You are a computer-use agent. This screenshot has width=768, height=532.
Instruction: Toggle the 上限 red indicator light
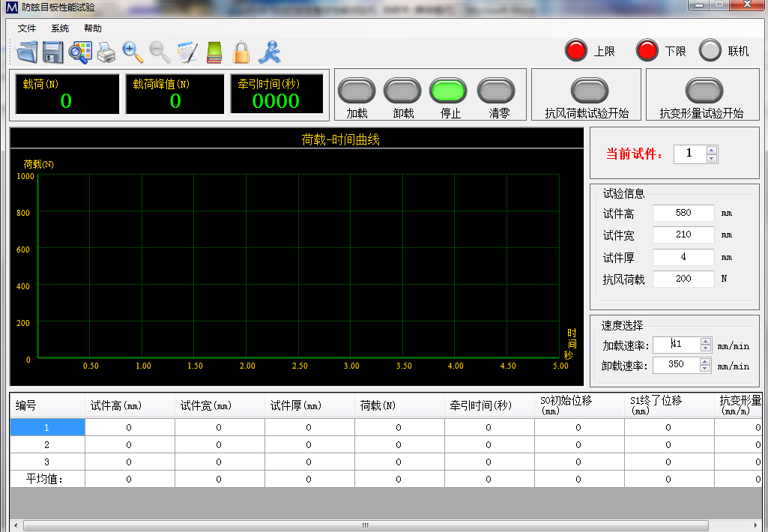(x=577, y=50)
